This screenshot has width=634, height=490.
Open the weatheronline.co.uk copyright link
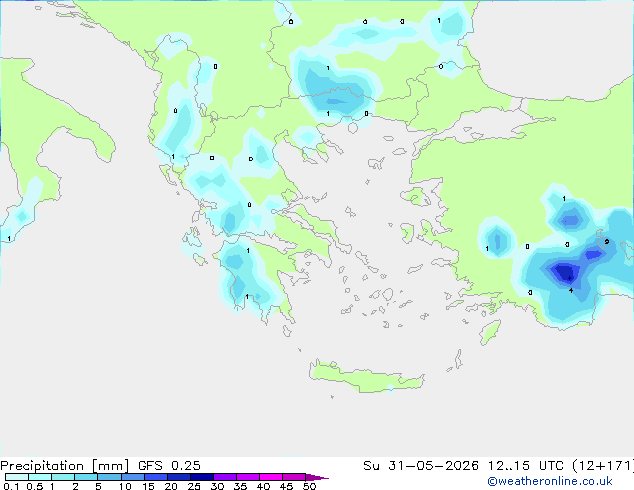pos(549,481)
